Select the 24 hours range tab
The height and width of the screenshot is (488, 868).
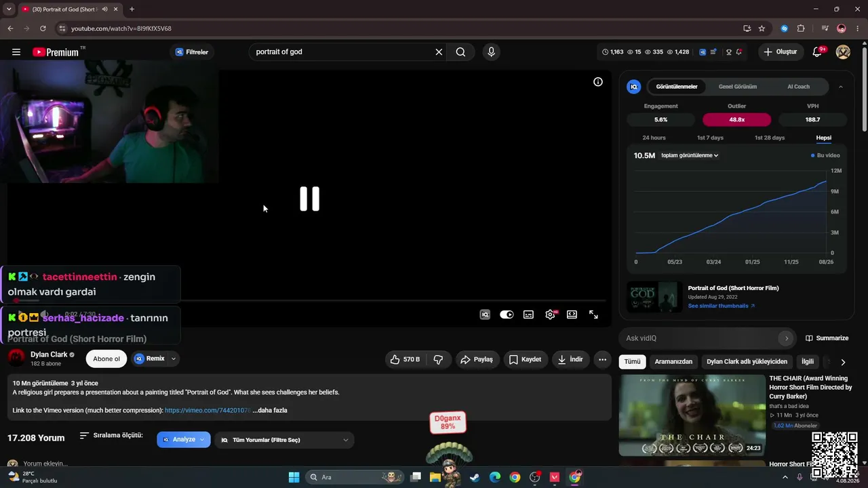pyautogui.click(x=654, y=138)
